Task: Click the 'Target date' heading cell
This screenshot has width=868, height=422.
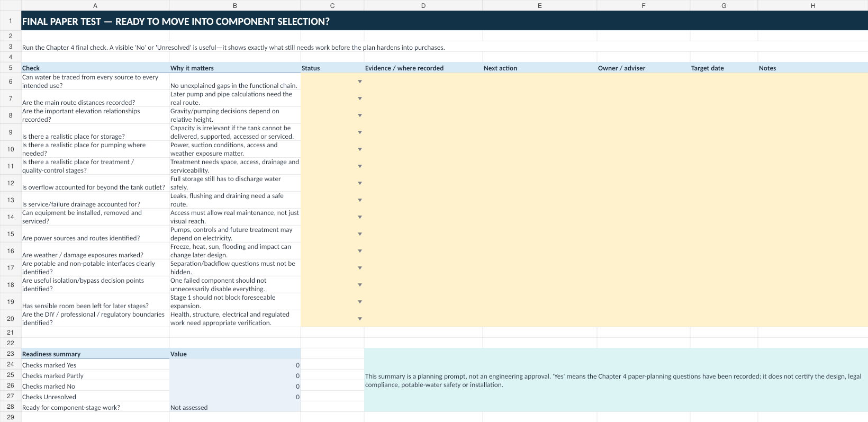Action: tap(724, 68)
